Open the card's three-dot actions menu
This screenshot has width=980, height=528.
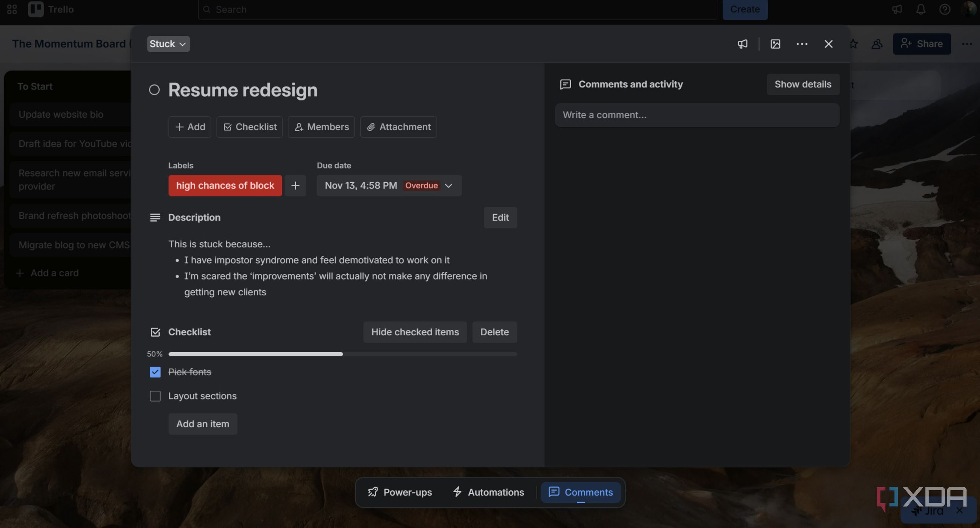pyautogui.click(x=802, y=44)
